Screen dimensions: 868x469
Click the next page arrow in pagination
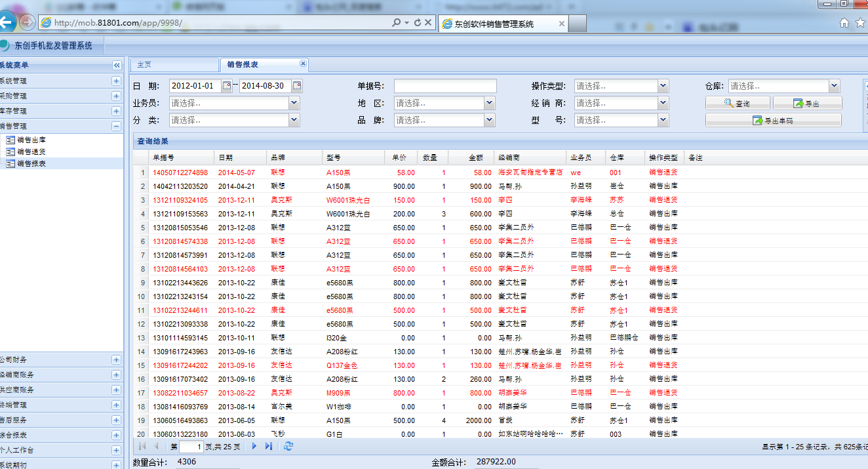pos(254,447)
